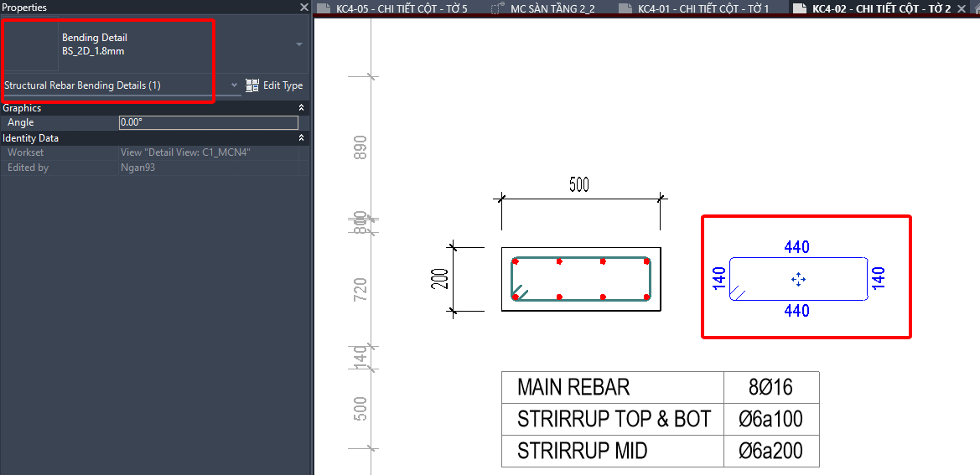Switch to KC4-01 - CHI TIẾT CỘT - TỜ 1 tab
Image resolution: width=980 pixels, height=475 pixels.
[703, 8]
